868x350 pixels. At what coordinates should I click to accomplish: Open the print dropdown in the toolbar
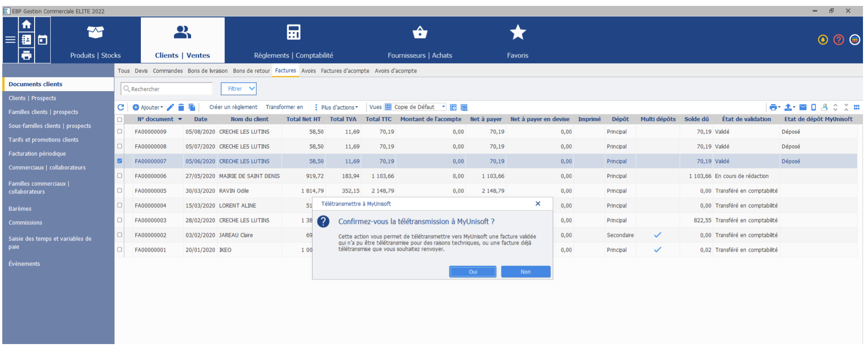775,108
